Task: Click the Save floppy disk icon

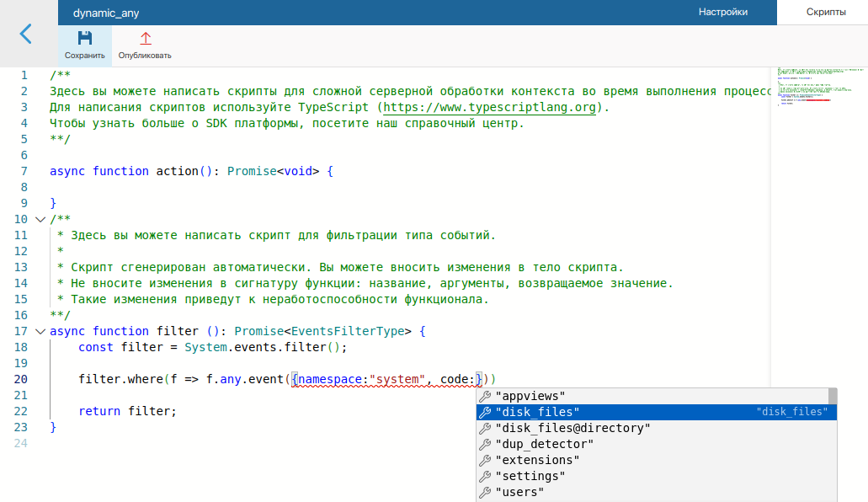Action: 85,39
